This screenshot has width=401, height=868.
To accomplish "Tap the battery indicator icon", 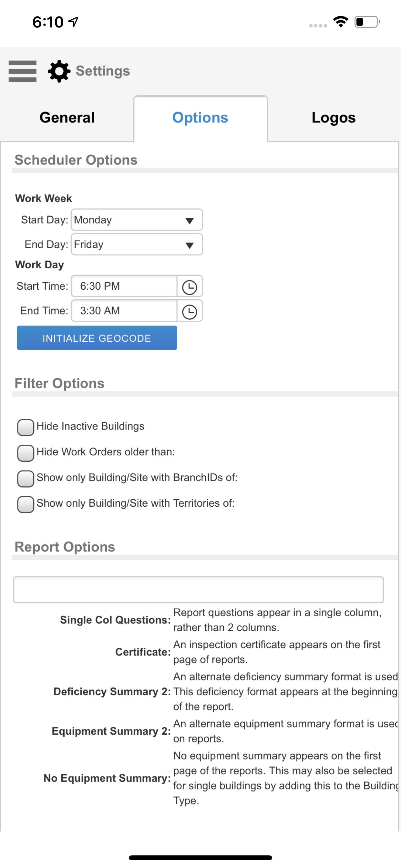I will (x=367, y=22).
